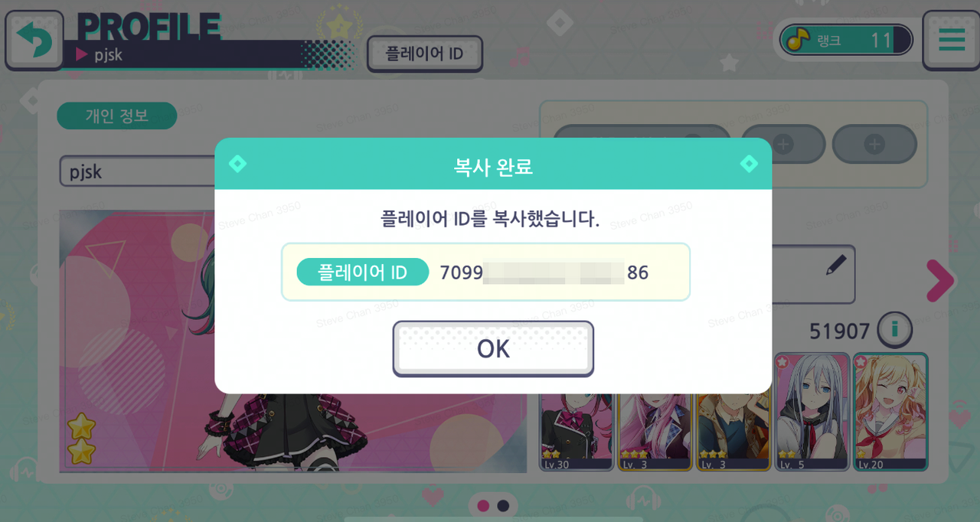Select the pink page indicator dot

[x=483, y=506]
